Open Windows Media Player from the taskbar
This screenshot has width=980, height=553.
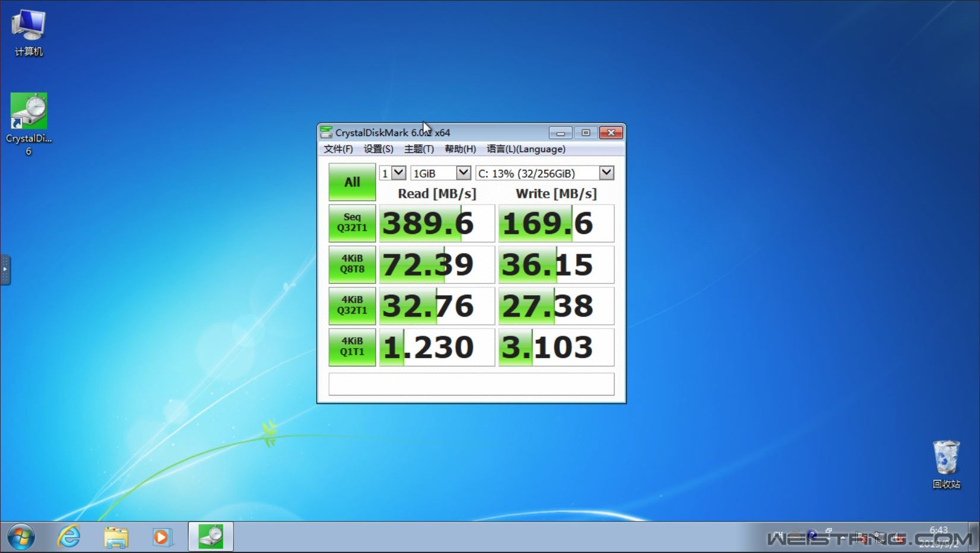(x=162, y=536)
